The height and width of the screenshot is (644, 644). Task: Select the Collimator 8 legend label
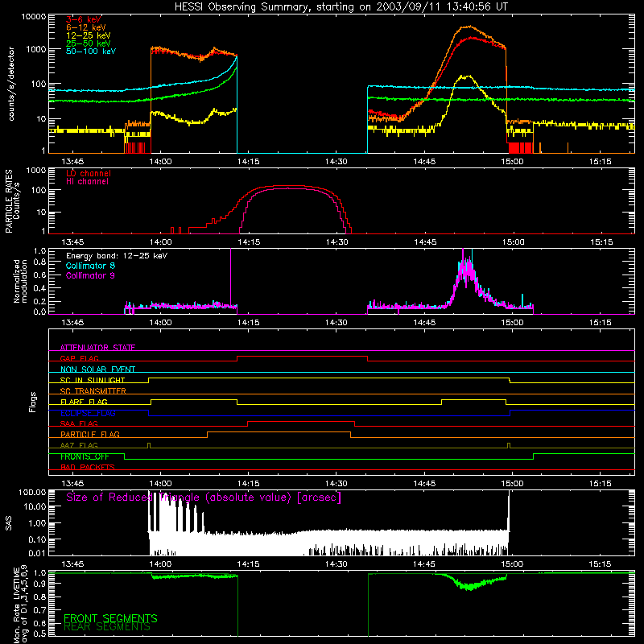coord(90,266)
